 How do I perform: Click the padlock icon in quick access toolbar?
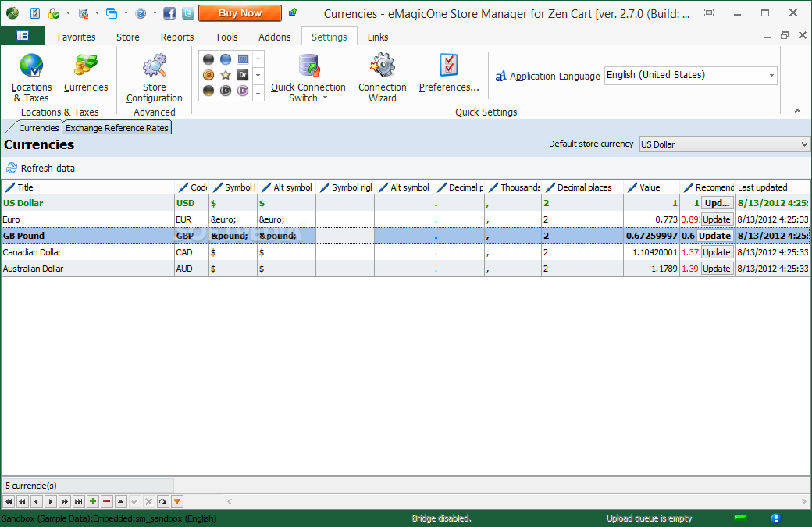tap(53, 13)
